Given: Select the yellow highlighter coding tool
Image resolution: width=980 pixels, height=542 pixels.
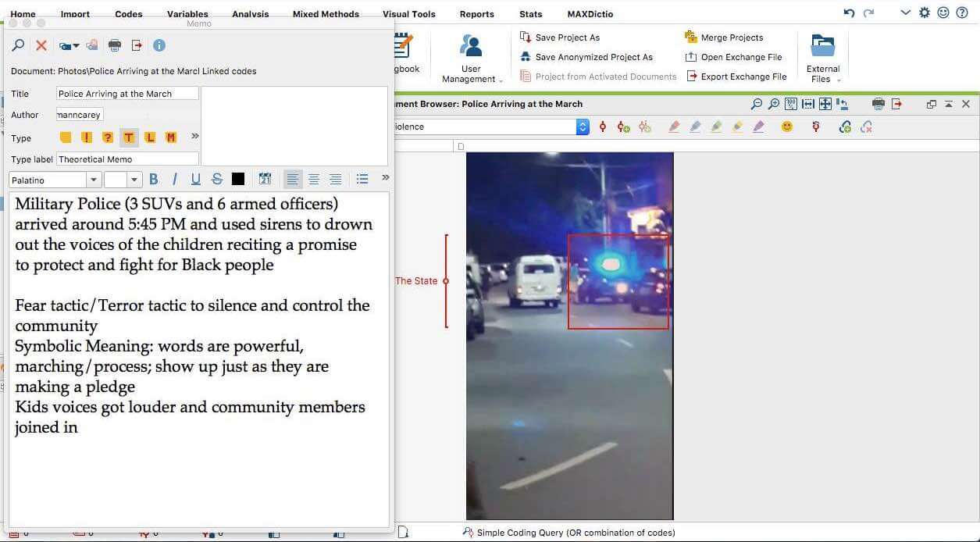Looking at the screenshot, I should point(737,126).
